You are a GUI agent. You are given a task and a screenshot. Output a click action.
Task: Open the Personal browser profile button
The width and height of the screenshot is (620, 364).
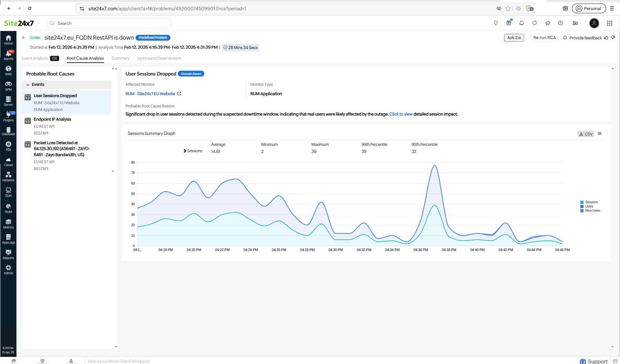pos(589,8)
